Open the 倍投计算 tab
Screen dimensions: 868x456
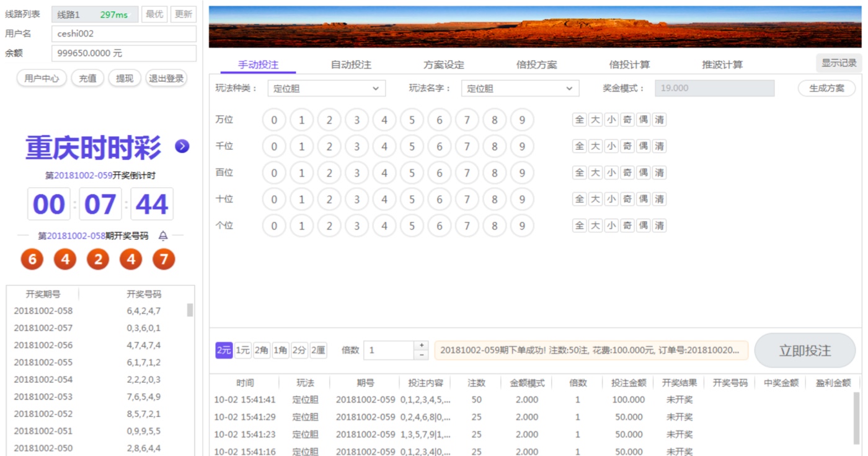tap(629, 64)
